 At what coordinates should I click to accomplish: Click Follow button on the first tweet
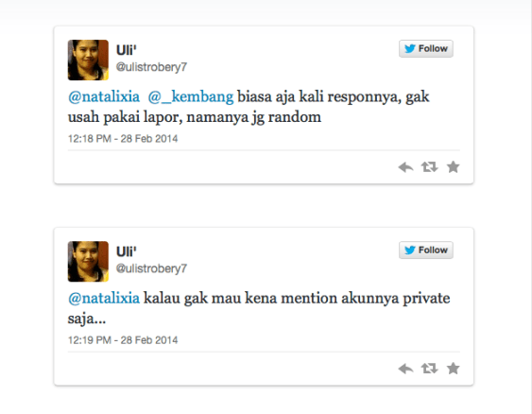click(x=426, y=48)
